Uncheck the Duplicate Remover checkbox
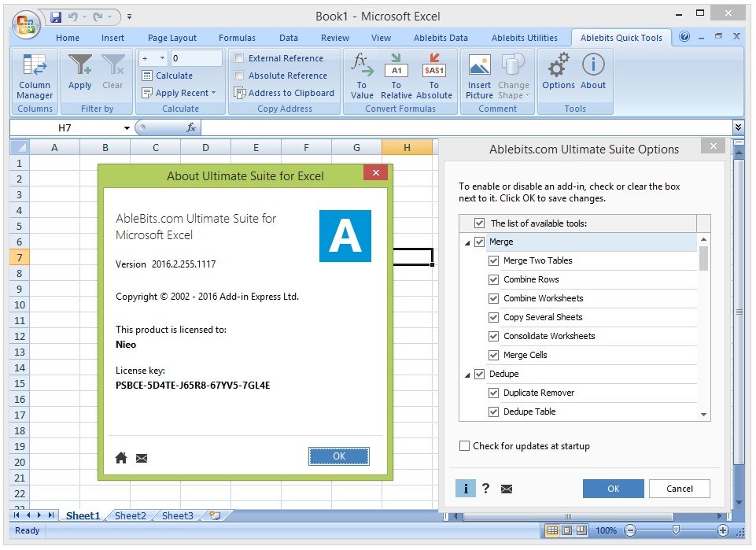Screen dimensions: 756x550 pos(493,393)
